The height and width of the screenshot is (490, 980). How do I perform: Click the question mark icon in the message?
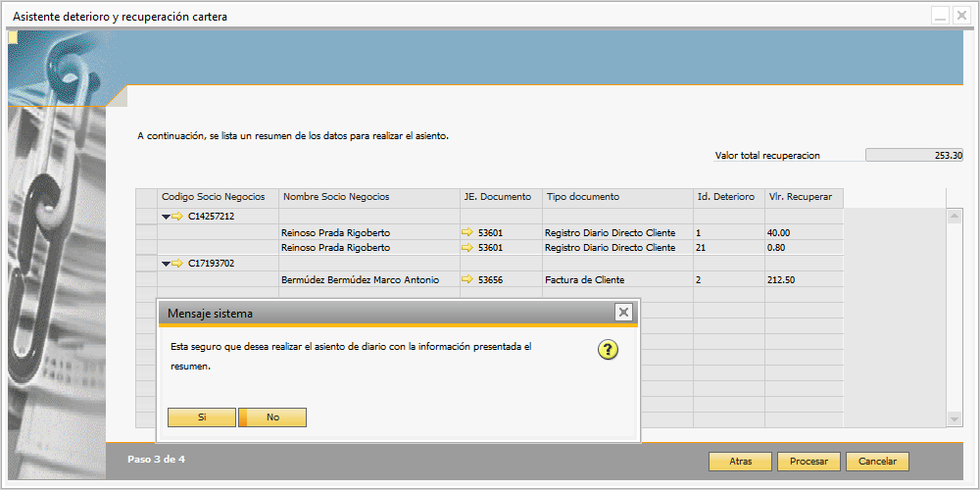click(x=608, y=350)
